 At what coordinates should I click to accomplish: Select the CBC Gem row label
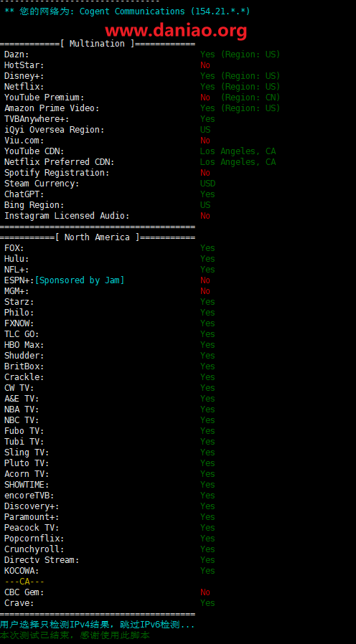(x=24, y=592)
